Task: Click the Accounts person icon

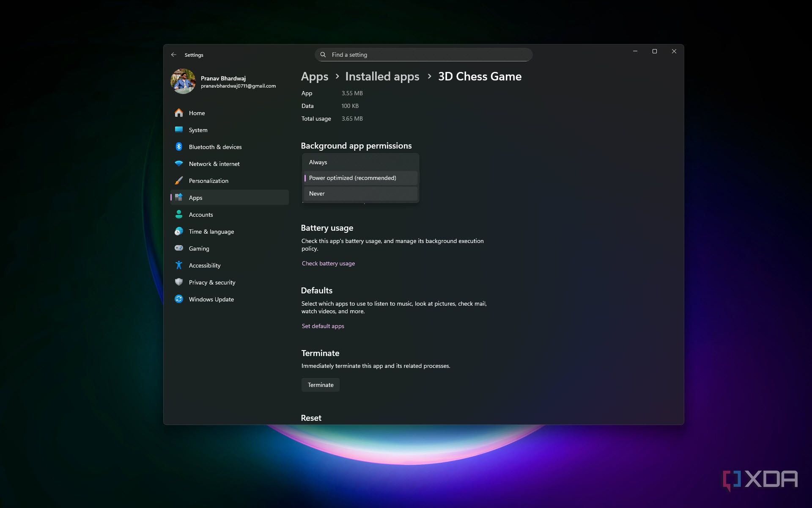Action: 179,215
